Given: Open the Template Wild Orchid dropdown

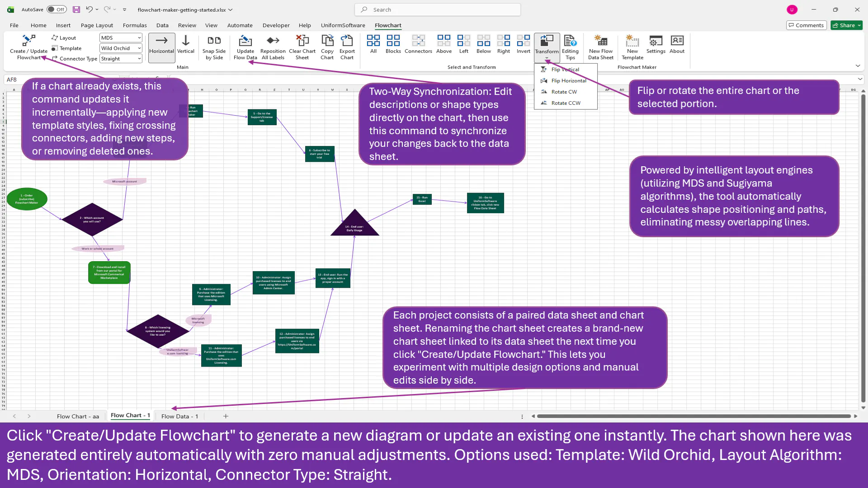Looking at the screenshot, I should (139, 48).
